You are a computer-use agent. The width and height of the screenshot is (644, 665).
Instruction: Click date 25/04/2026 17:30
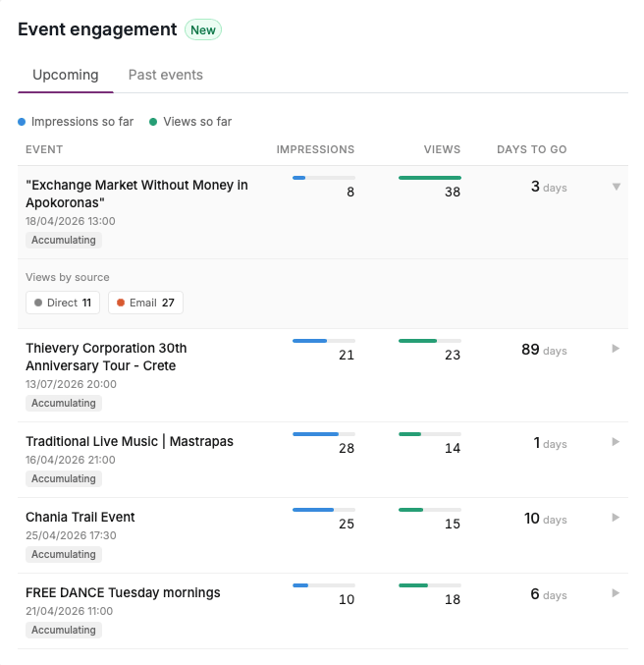pyautogui.click(x=71, y=535)
